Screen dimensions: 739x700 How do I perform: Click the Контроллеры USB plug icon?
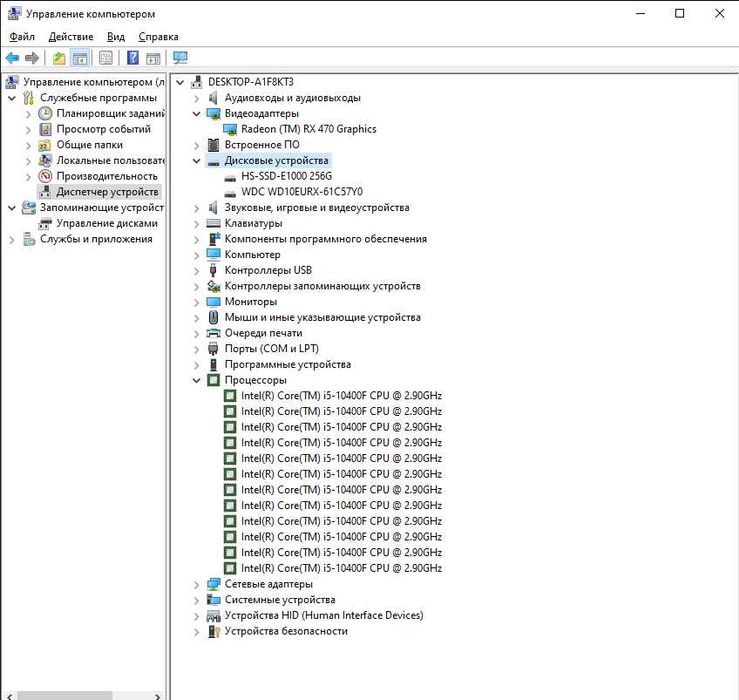(x=213, y=271)
